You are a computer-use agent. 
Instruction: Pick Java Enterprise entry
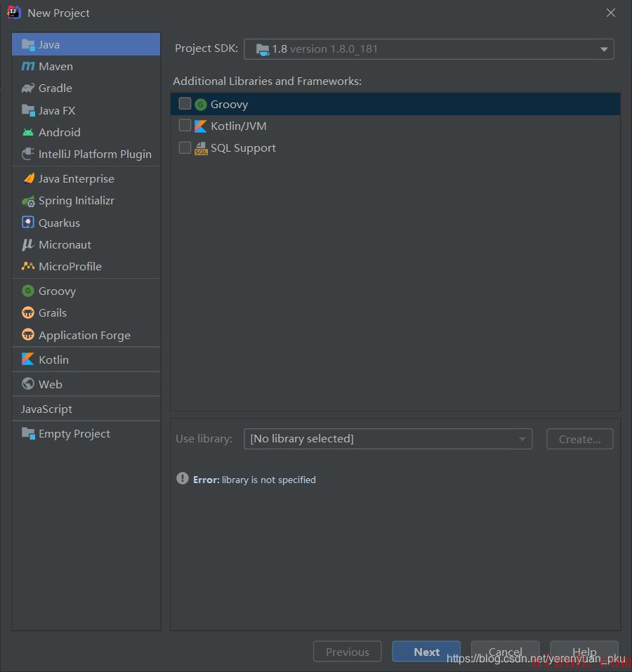coord(86,178)
